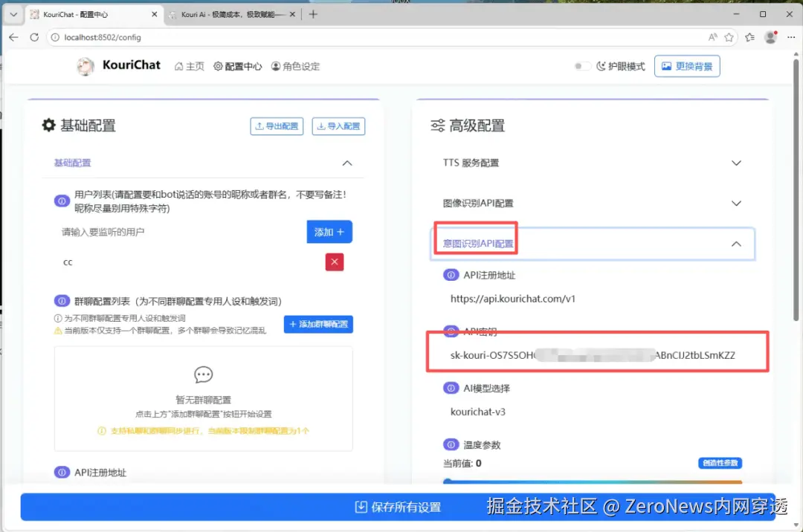Click info icon beside 群聊配置列表
Image resolution: width=803 pixels, height=532 pixels.
click(62, 301)
